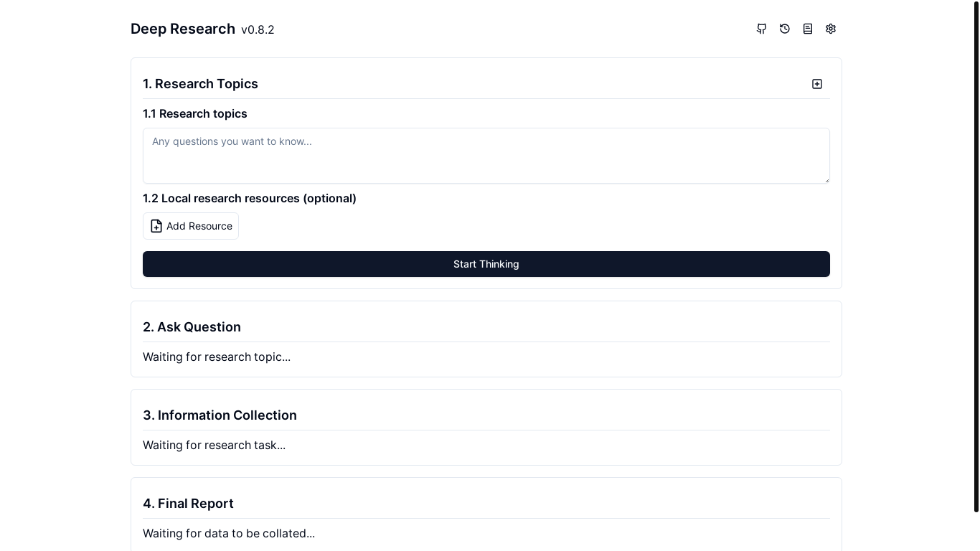Image resolution: width=980 pixels, height=551 pixels.
Task: Click 'Waiting for data to be collated...' text
Action: coord(229,533)
